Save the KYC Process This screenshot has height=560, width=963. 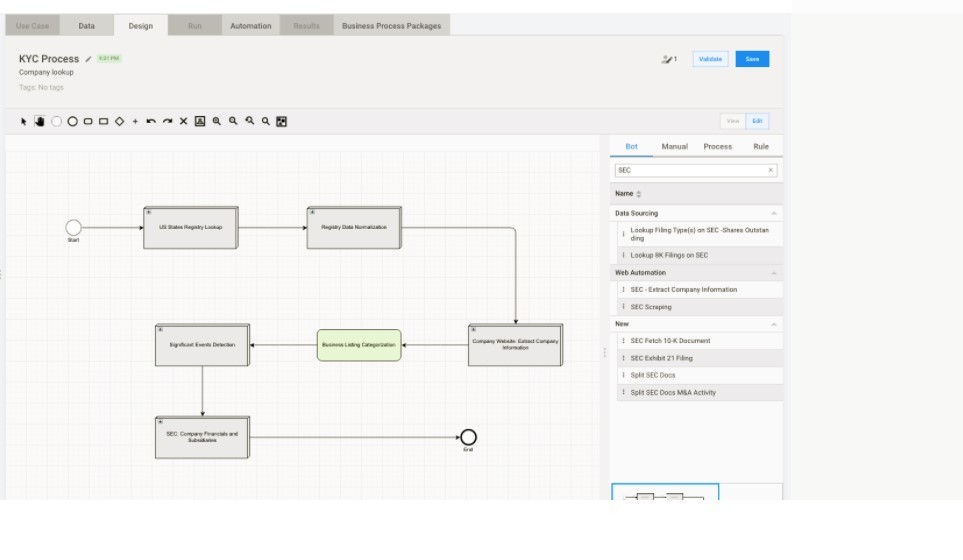tap(752, 59)
